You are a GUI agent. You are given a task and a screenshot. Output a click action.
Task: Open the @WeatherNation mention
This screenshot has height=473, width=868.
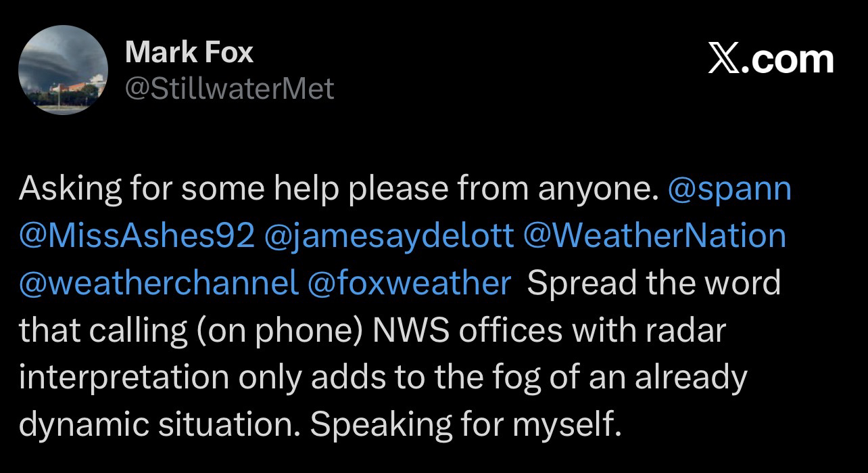pyautogui.click(x=655, y=236)
